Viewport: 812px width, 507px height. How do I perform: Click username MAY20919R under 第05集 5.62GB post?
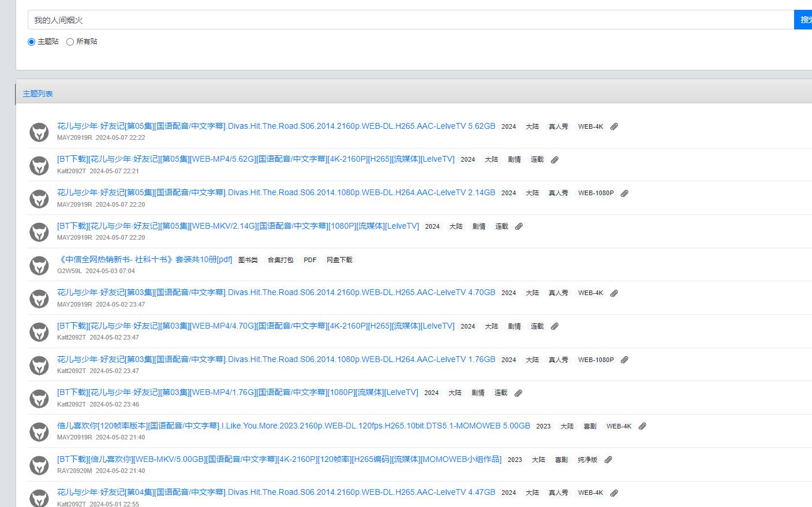tap(74, 137)
